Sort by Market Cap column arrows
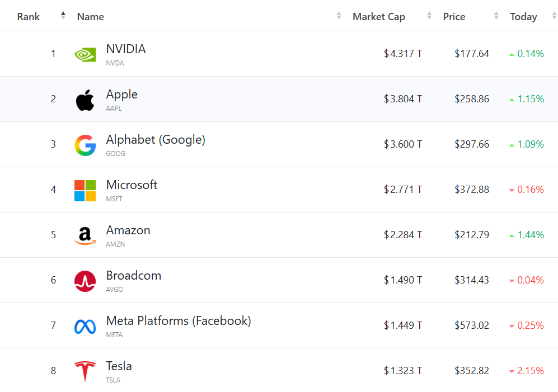 pyautogui.click(x=429, y=16)
